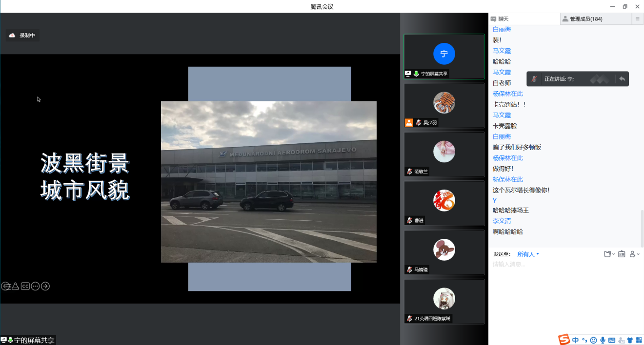Expand the file send dropdown in chat
The image size is (644, 345).
click(x=609, y=254)
